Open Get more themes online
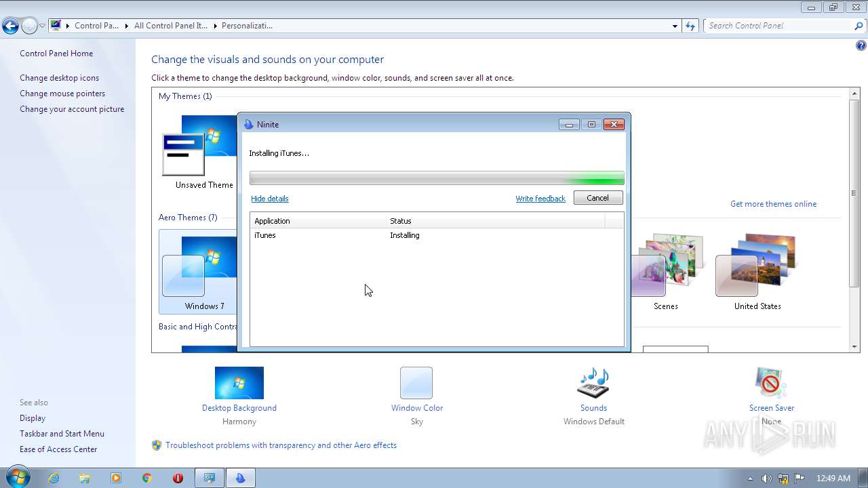The width and height of the screenshot is (868, 488). [x=773, y=204]
